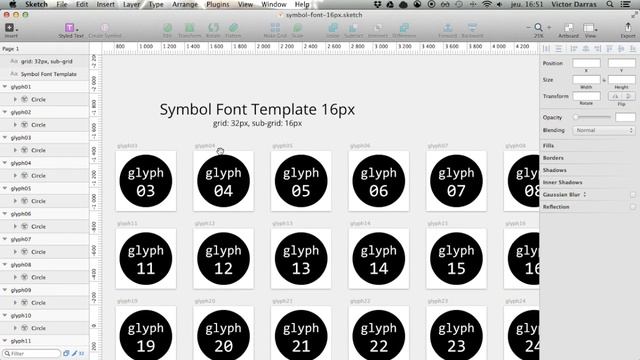
Task: Click distribute horizontally icon in inspector
Action: 546,49
